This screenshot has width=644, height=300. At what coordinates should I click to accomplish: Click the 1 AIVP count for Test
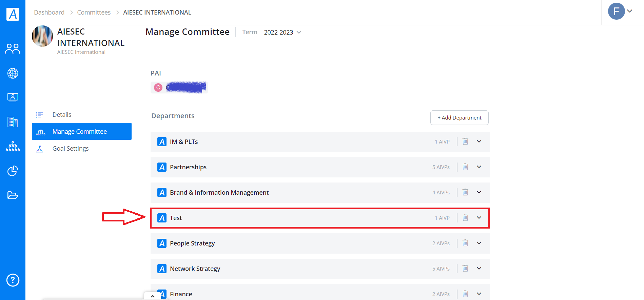pyautogui.click(x=442, y=218)
